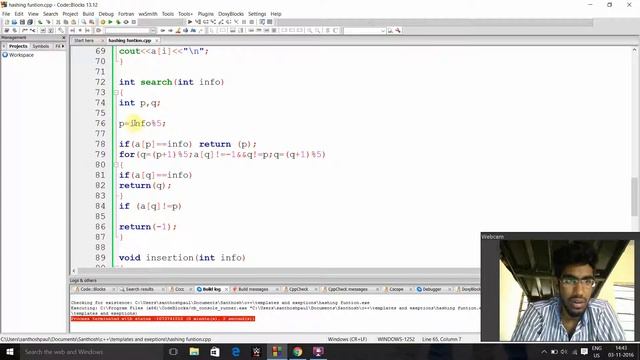The image size is (640, 360).
Task: Click the yellow gear Build icon
Action: click(103, 22)
